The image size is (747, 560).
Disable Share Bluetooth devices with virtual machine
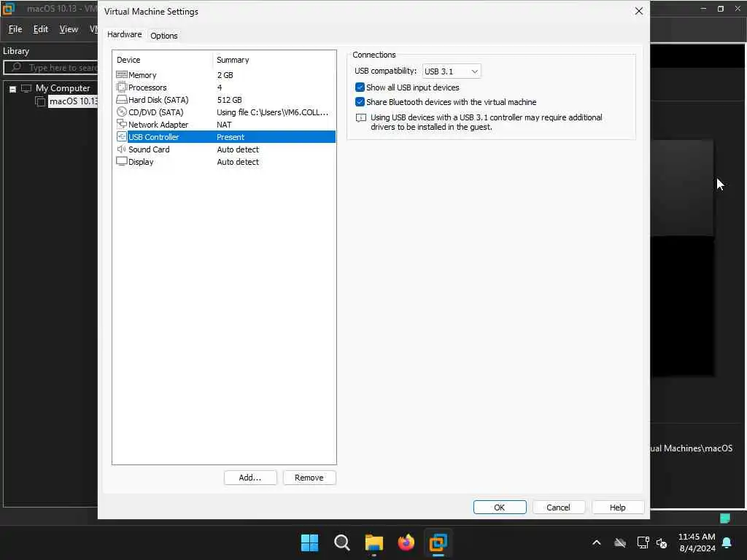tap(360, 102)
